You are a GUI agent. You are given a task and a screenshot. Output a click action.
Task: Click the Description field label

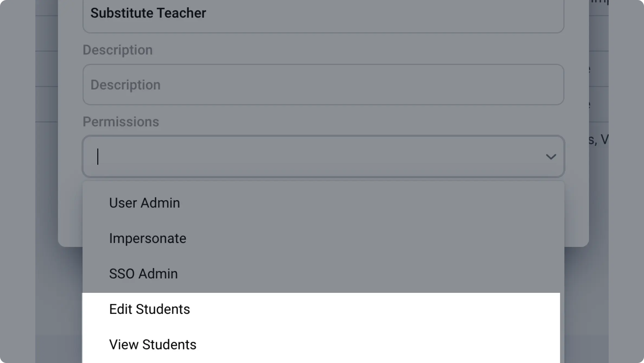[x=117, y=50]
